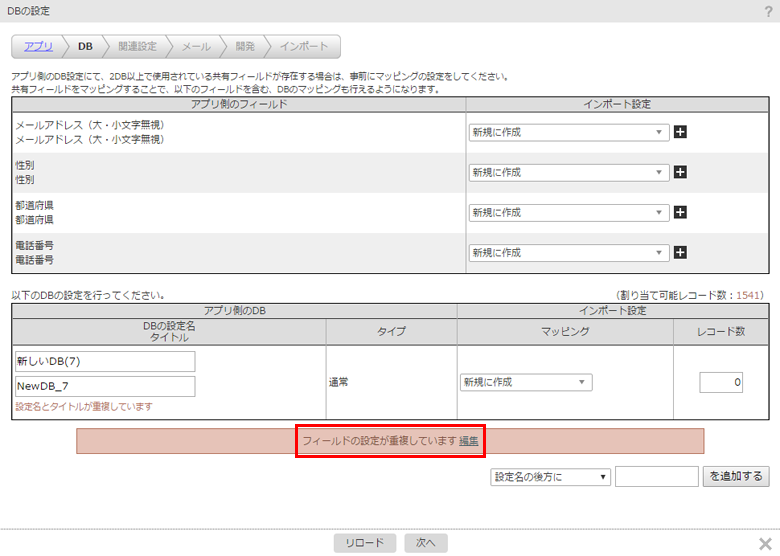Click plus icon beside 電話番号 import setting
This screenshot has width=780, height=556.
680,253
